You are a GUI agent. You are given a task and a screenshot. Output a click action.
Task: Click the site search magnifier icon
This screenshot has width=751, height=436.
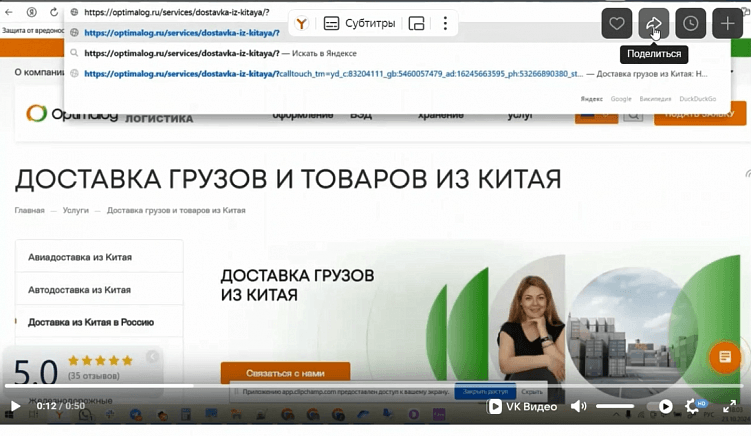[633, 115]
